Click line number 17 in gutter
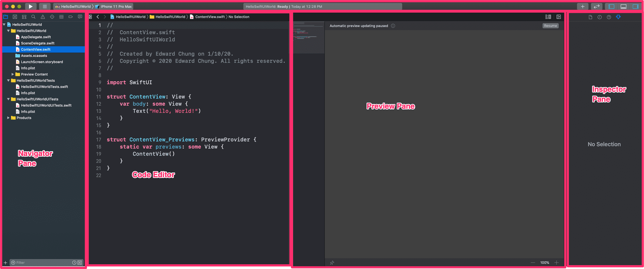The width and height of the screenshot is (644, 269). click(98, 140)
